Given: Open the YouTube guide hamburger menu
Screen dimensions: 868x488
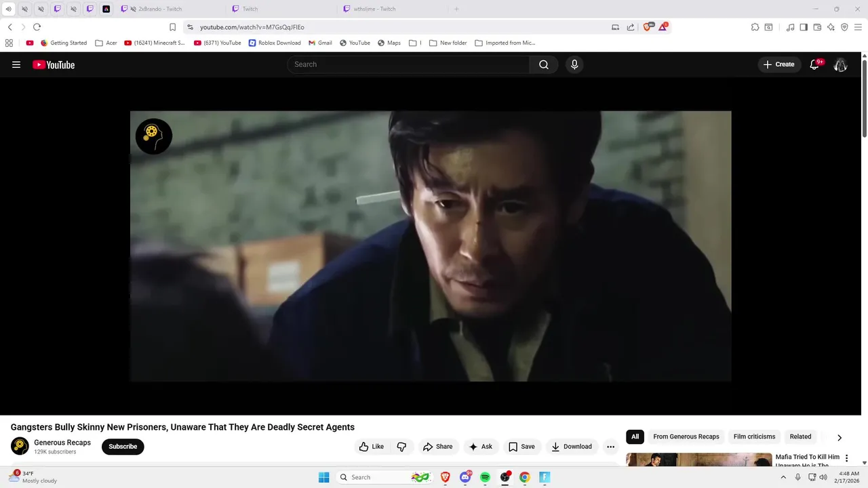Looking at the screenshot, I should coord(16,64).
